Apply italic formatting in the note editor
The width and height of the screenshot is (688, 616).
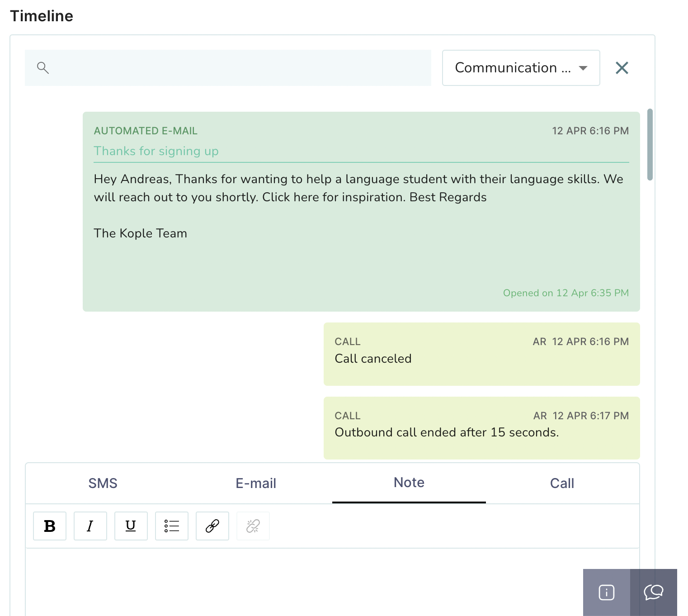click(x=90, y=526)
